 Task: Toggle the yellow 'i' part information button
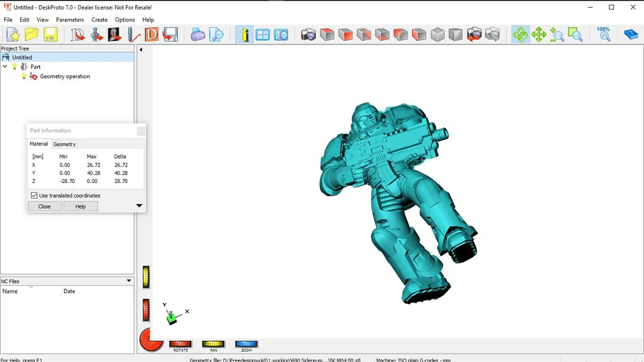coord(244,35)
